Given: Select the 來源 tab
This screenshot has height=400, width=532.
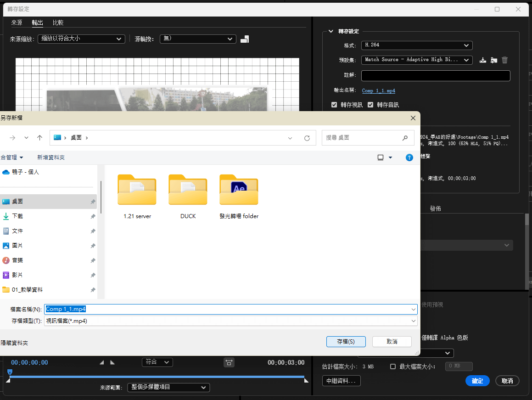Looking at the screenshot, I should [17, 23].
